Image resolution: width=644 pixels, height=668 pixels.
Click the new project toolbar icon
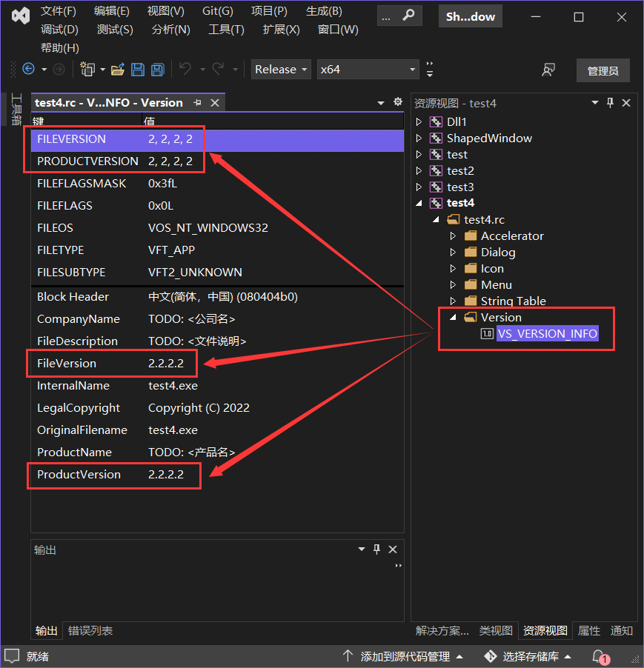coord(87,69)
